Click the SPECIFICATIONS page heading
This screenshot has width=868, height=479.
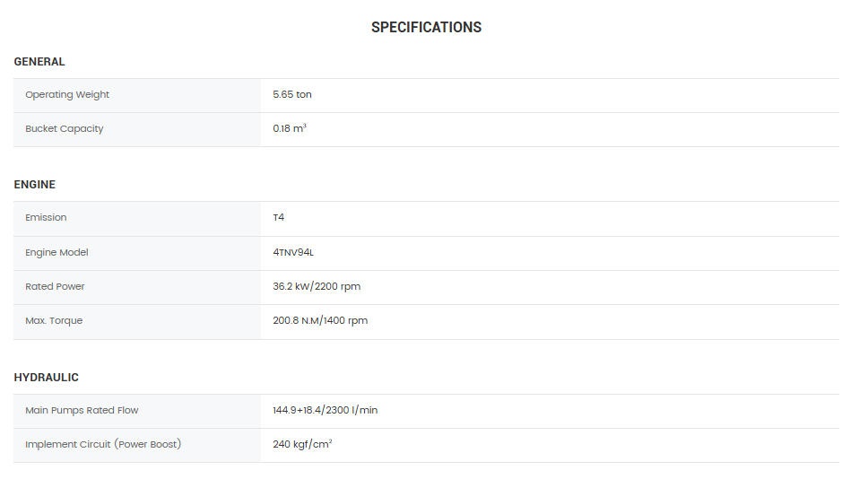click(426, 28)
